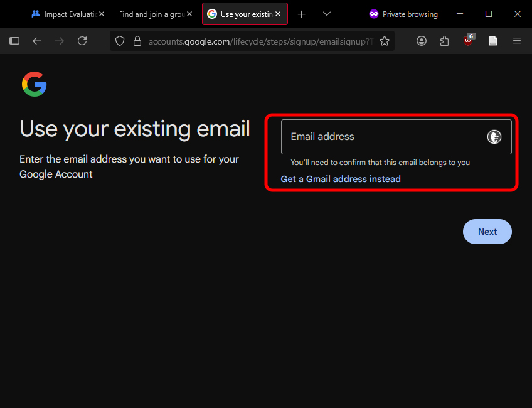Focus the Email address input field
Viewport: 532px width, 408px height.
coord(383,137)
